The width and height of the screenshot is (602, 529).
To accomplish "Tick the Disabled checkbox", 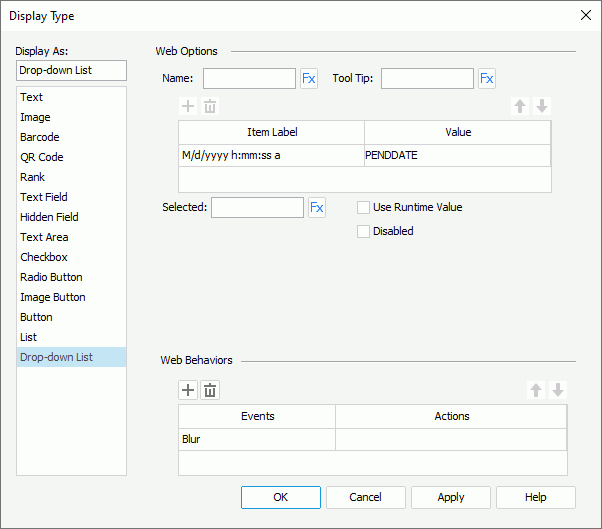I will pyautogui.click(x=363, y=231).
